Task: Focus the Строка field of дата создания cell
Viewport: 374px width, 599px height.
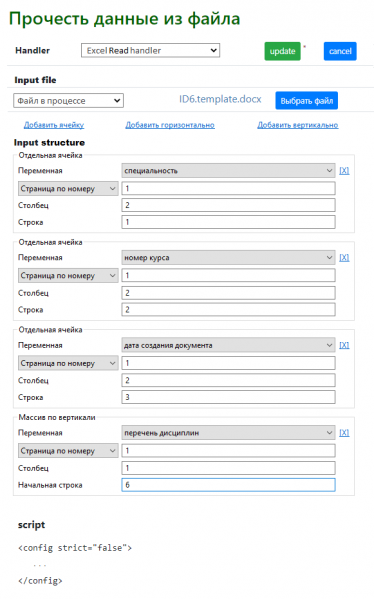Action: (x=228, y=397)
